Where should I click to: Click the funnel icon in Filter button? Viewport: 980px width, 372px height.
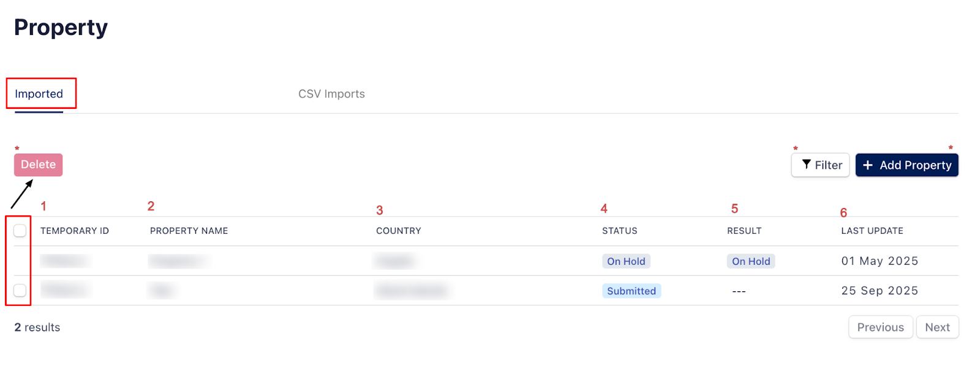coord(807,165)
